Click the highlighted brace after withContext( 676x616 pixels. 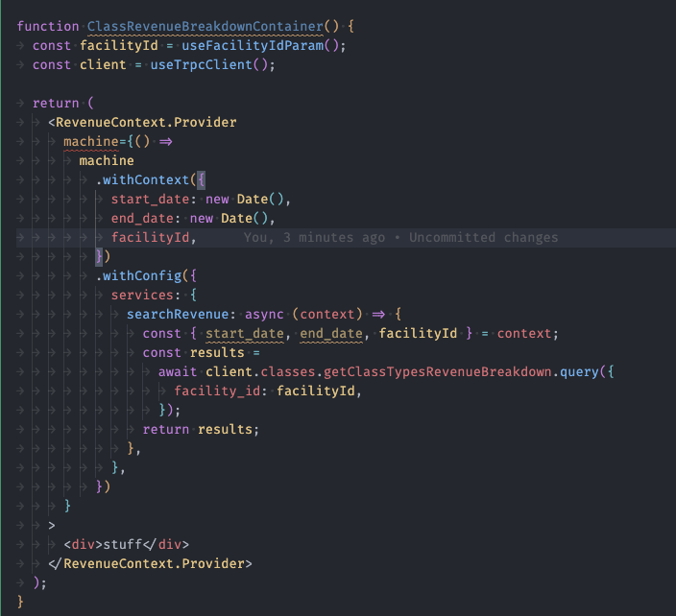click(x=201, y=179)
